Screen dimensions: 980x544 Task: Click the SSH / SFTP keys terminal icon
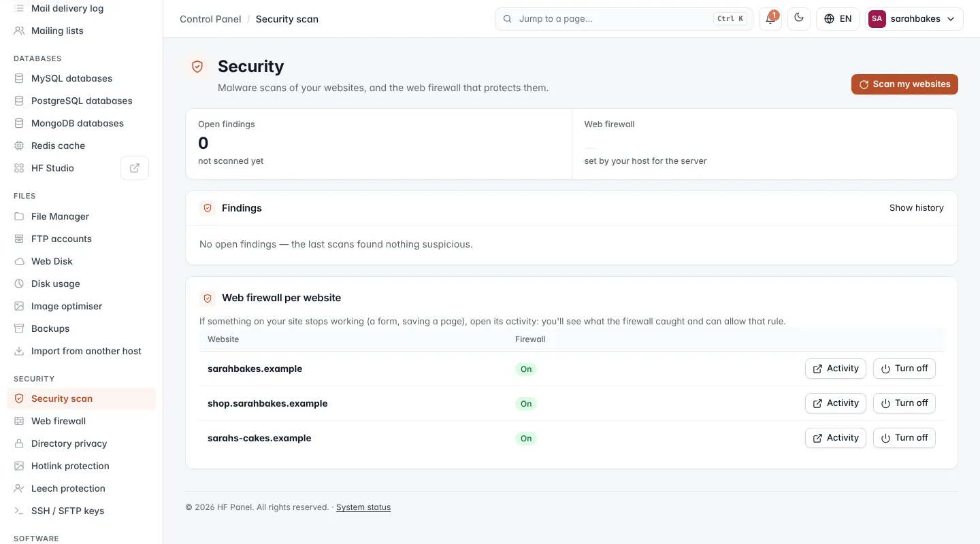pyautogui.click(x=19, y=511)
